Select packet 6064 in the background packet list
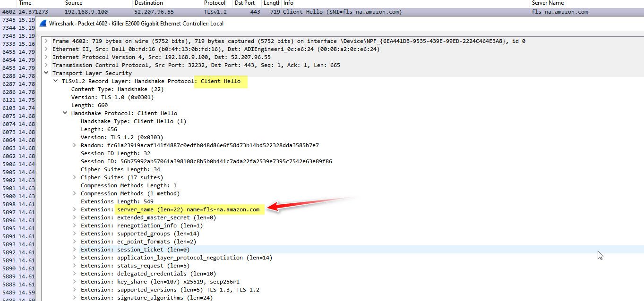 pyautogui.click(x=18, y=140)
